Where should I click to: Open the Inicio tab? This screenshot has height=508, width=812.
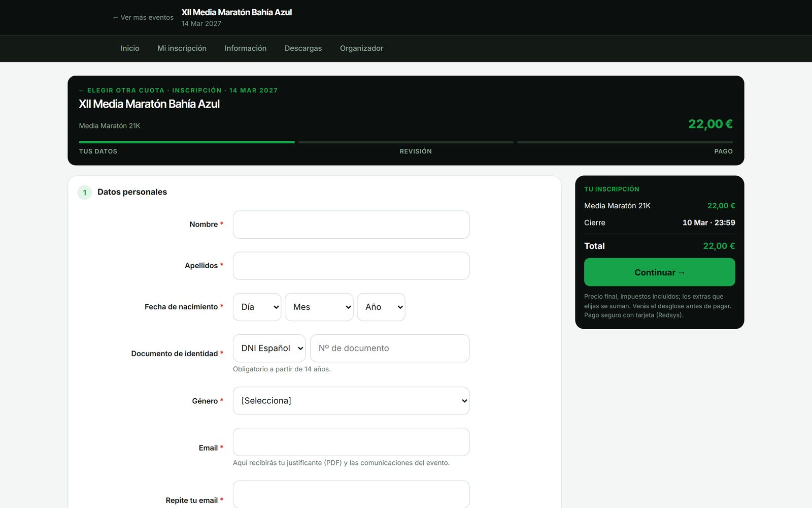click(x=130, y=48)
